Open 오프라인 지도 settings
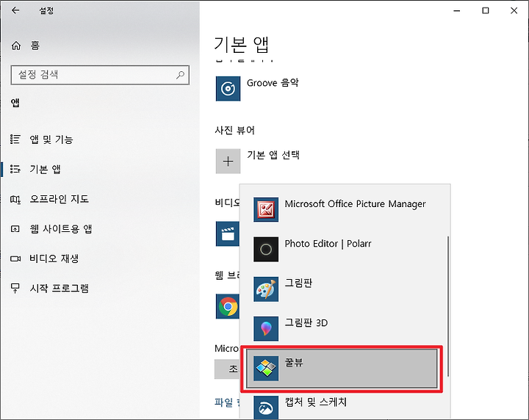 click(x=49, y=199)
